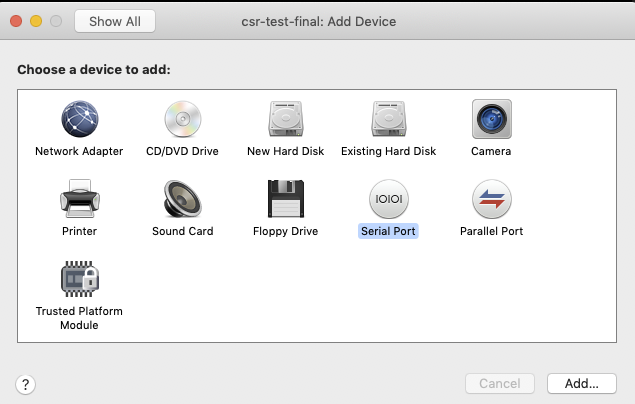Pick the Floppy Drive diskette icon
Screen dimensions: 635x404
286,199
